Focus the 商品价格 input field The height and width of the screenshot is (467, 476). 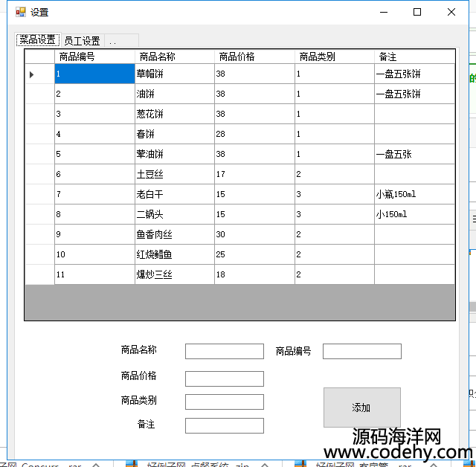point(225,379)
